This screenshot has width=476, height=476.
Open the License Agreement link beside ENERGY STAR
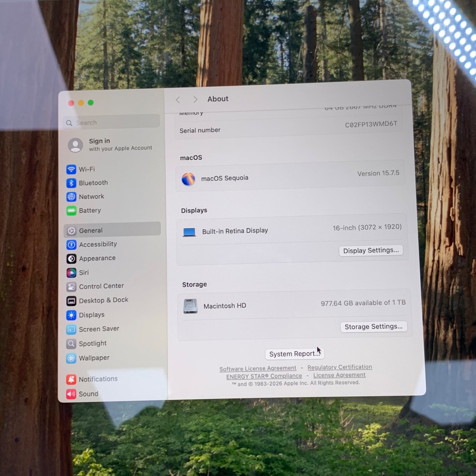[339, 375]
